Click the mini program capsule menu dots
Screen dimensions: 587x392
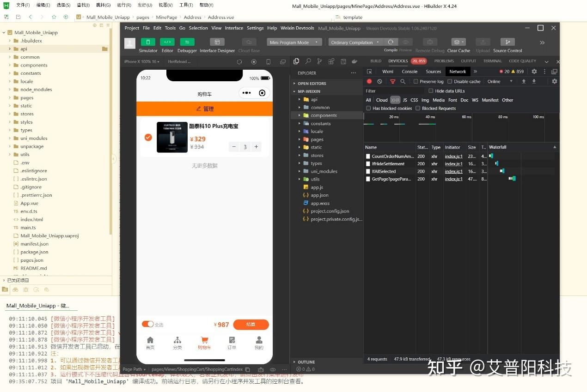246,93
